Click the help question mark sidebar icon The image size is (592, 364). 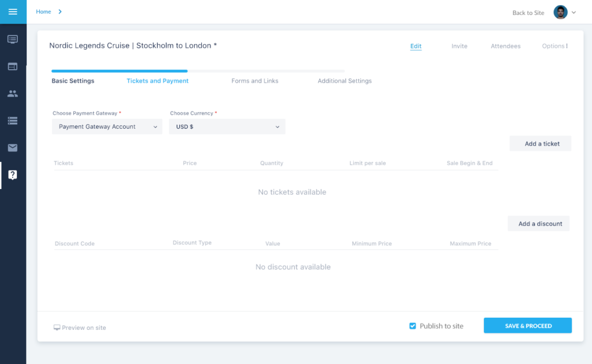[13, 175]
